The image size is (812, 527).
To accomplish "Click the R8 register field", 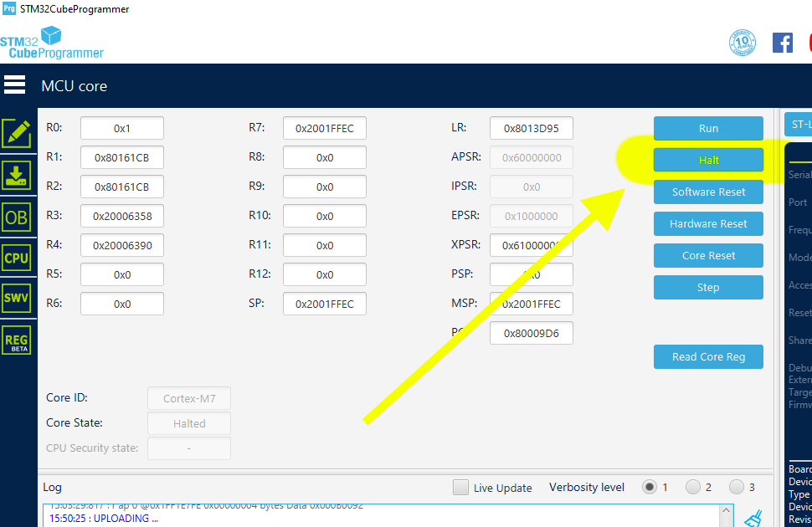I will (x=325, y=157).
